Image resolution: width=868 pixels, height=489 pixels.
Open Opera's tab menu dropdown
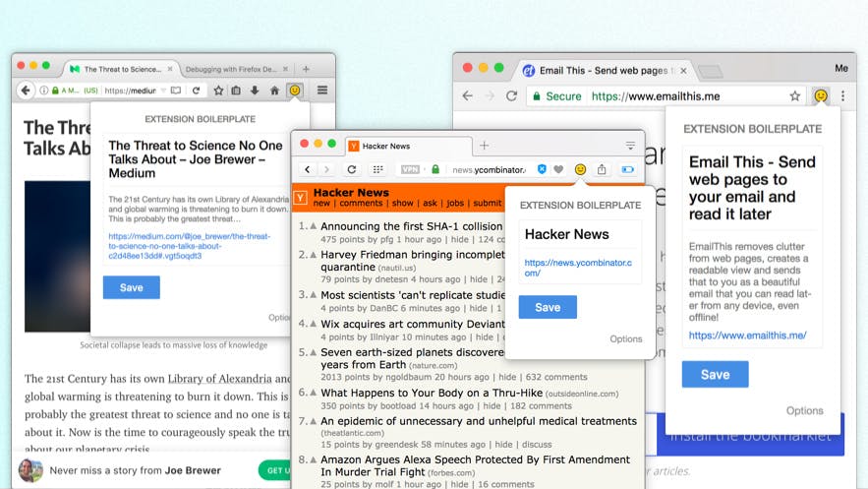(630, 146)
